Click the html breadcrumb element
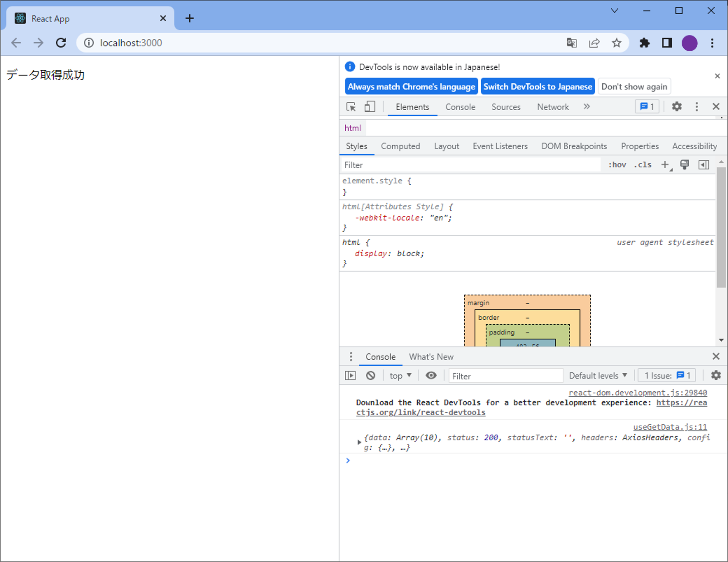This screenshot has width=728, height=562. point(353,128)
